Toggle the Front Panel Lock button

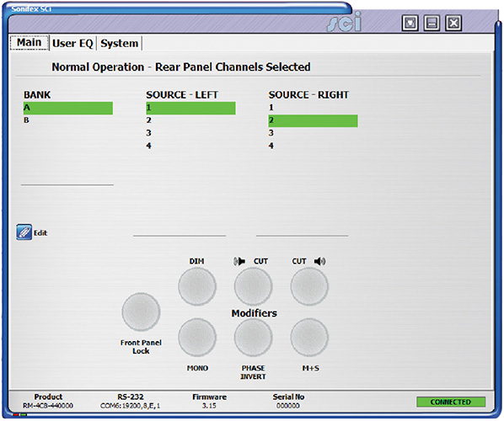coord(141,312)
